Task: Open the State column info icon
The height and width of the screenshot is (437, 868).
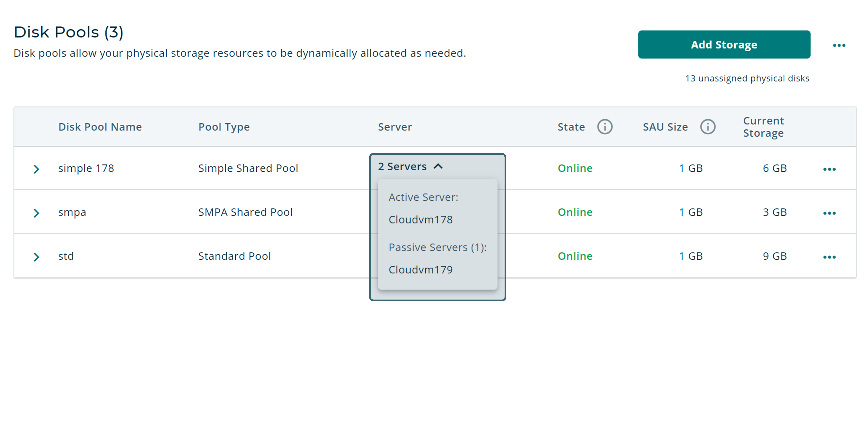Action: tap(604, 127)
